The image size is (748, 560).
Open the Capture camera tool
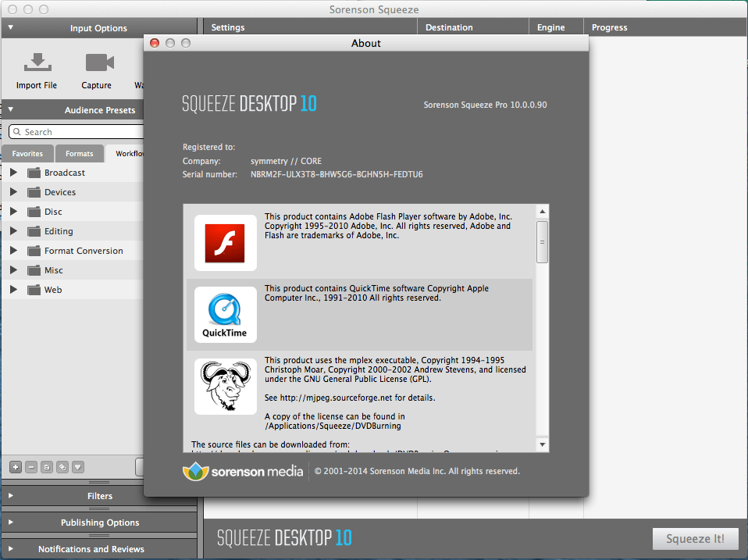coord(99,62)
